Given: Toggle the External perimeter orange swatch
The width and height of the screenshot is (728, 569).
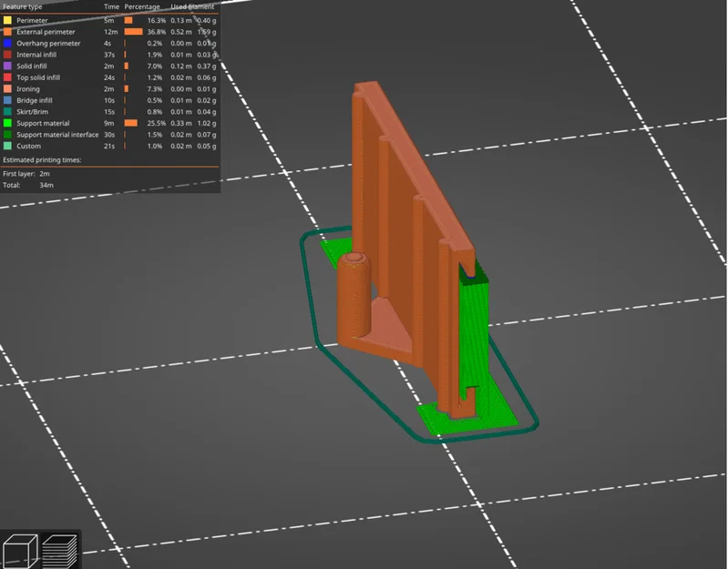Looking at the screenshot, I should [7, 32].
